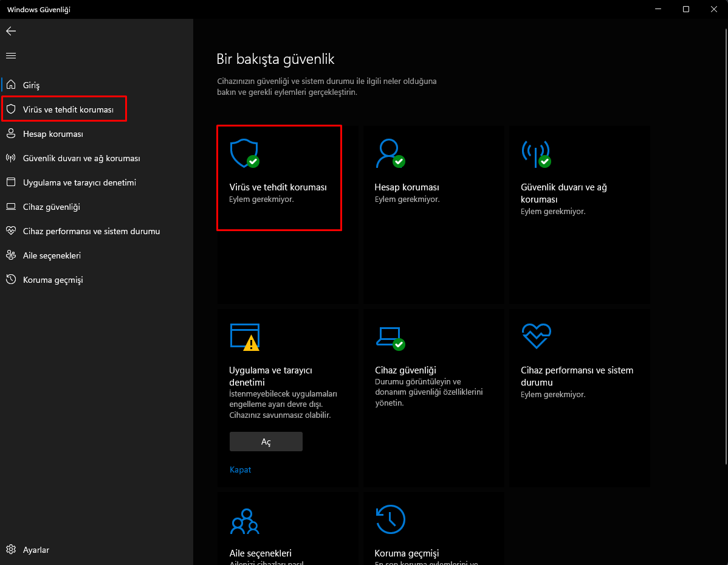The height and width of the screenshot is (565, 728).
Task: Click the vertical scrollbar on the right
Action: coord(726,246)
